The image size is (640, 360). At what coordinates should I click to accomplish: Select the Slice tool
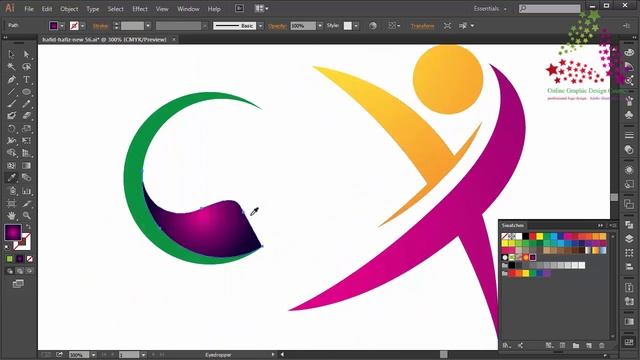tap(27, 203)
